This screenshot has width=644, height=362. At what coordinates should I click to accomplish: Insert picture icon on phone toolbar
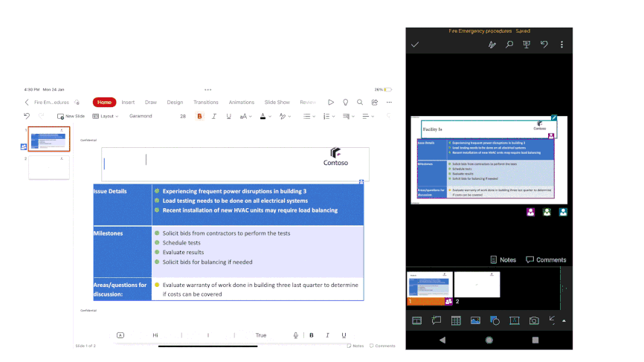pyautogui.click(x=475, y=320)
